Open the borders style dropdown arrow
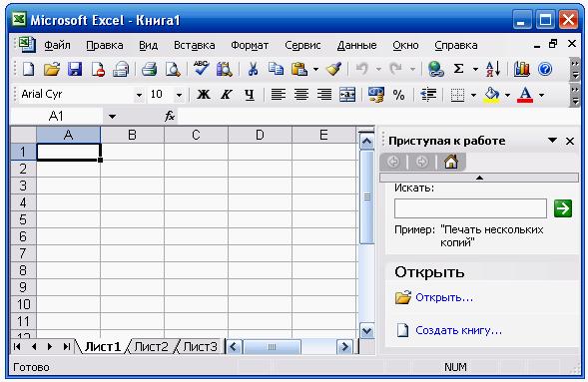Viewport: 588px width, 382px height. coord(473,95)
